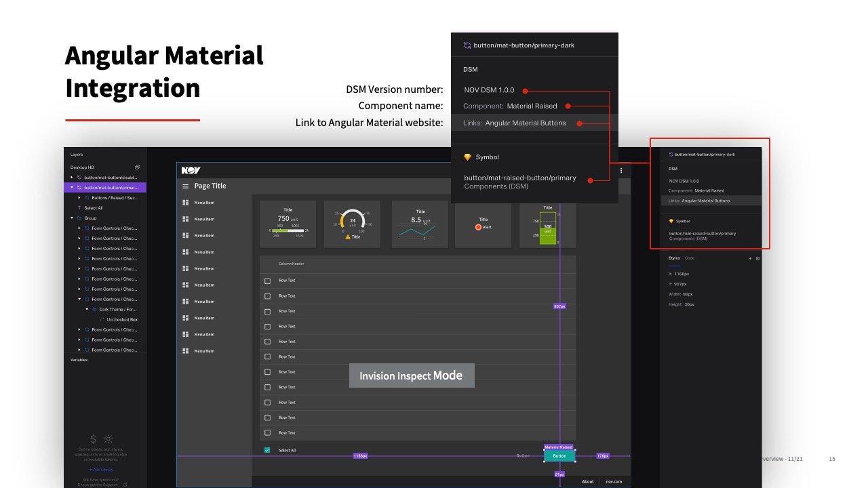
Task: Collapse the Dark Theme / For... layer
Action: 87,309
